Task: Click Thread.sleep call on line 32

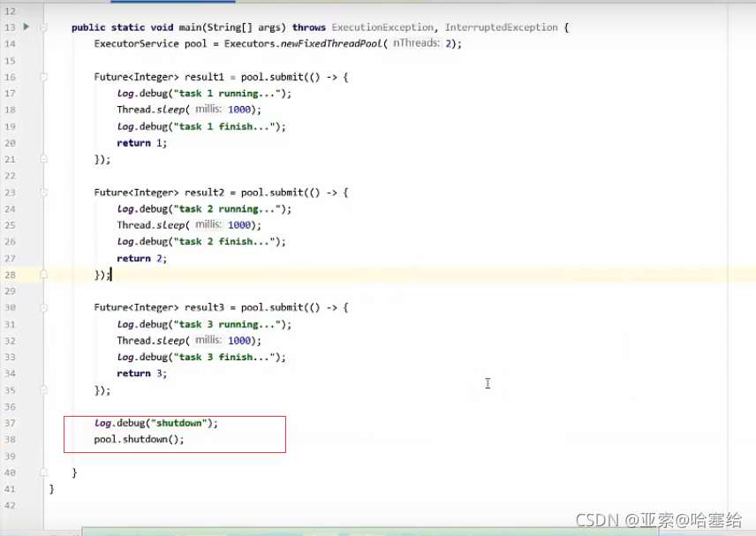Action: [x=150, y=341]
